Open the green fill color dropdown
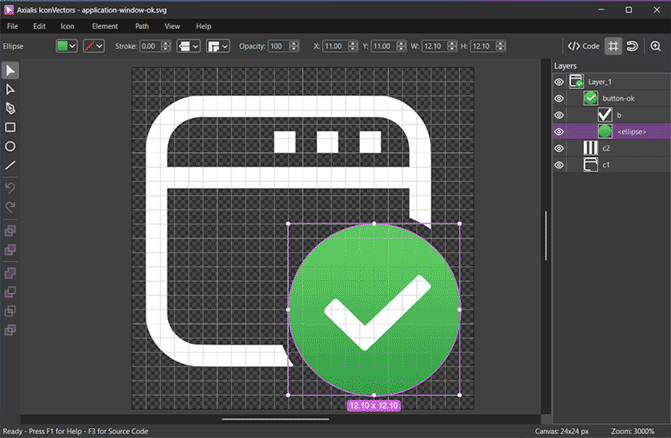The image size is (671, 438). [73, 46]
